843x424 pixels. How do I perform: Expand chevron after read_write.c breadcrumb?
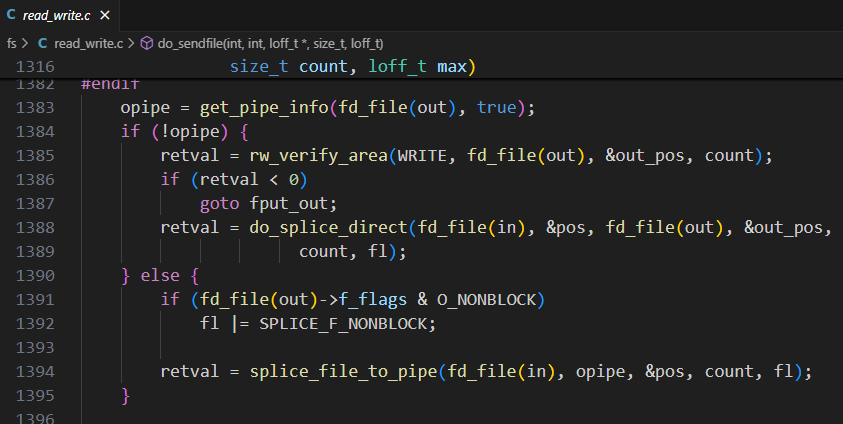(131, 44)
